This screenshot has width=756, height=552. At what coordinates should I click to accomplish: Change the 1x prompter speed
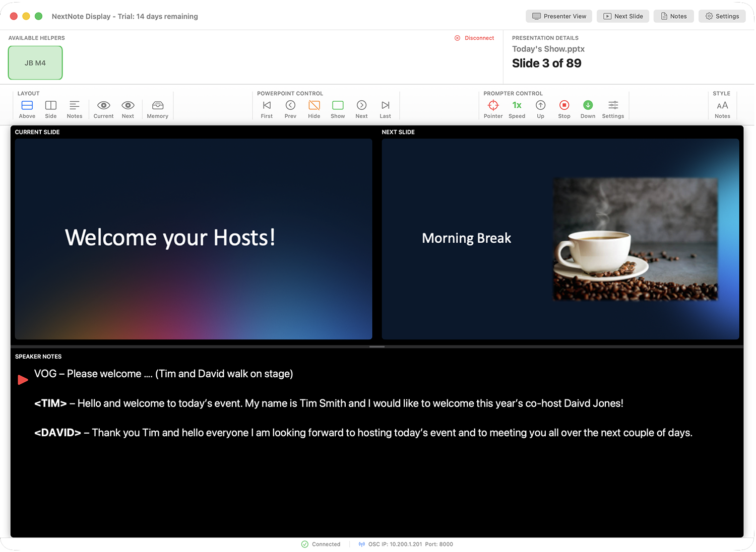(517, 108)
